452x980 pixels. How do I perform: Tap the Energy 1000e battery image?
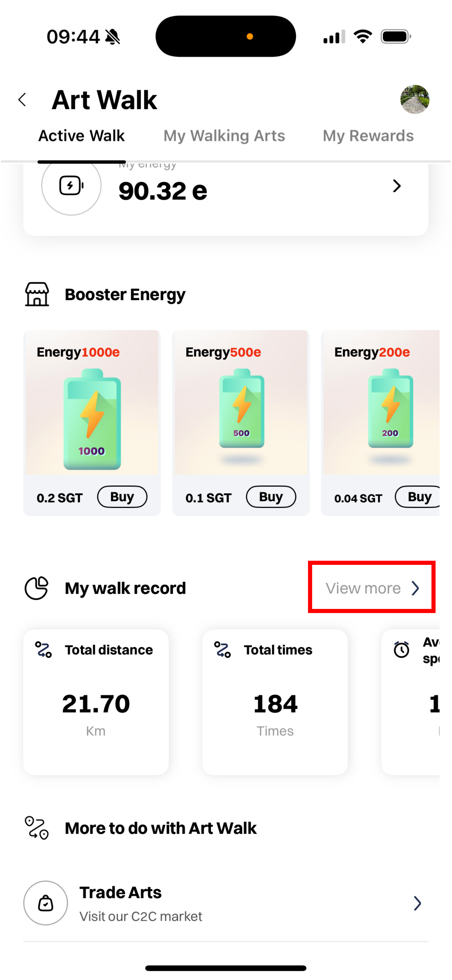[x=92, y=419]
